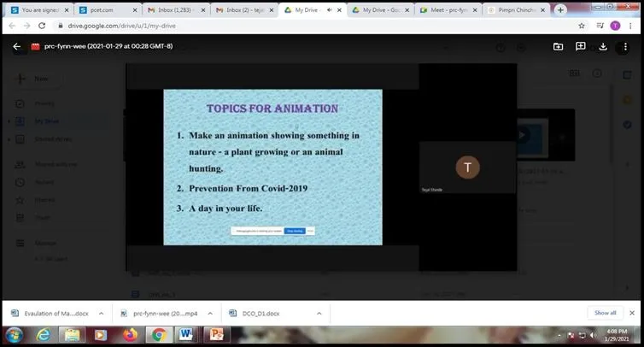
Task: Open the Chrome profile avatar T
Action: [615, 26]
